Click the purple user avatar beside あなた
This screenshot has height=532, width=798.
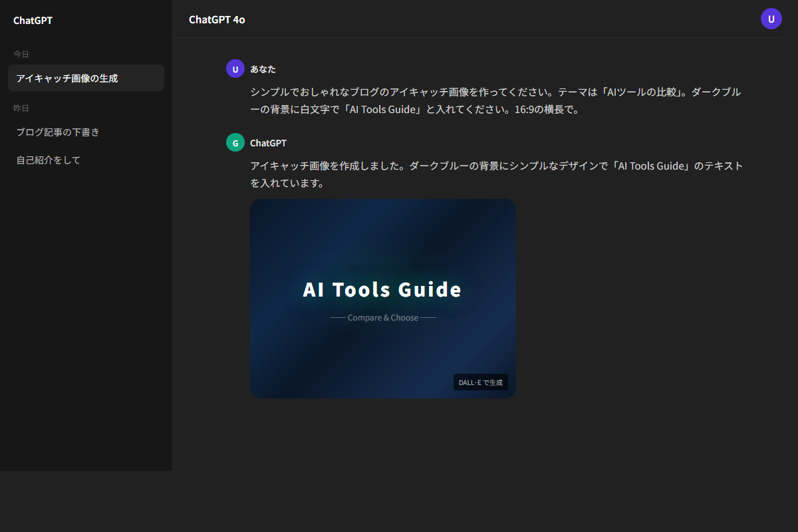[235, 68]
